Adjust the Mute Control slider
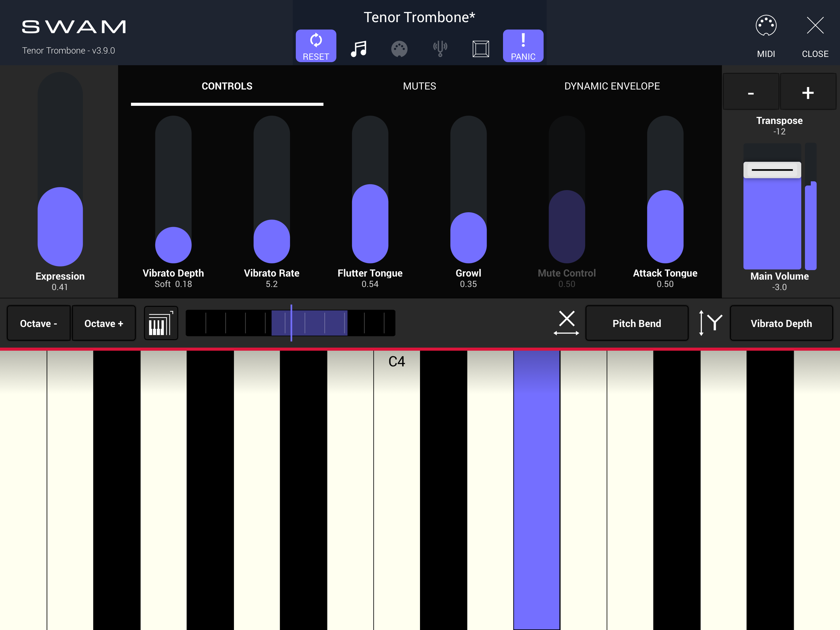The width and height of the screenshot is (840, 630). point(567,189)
